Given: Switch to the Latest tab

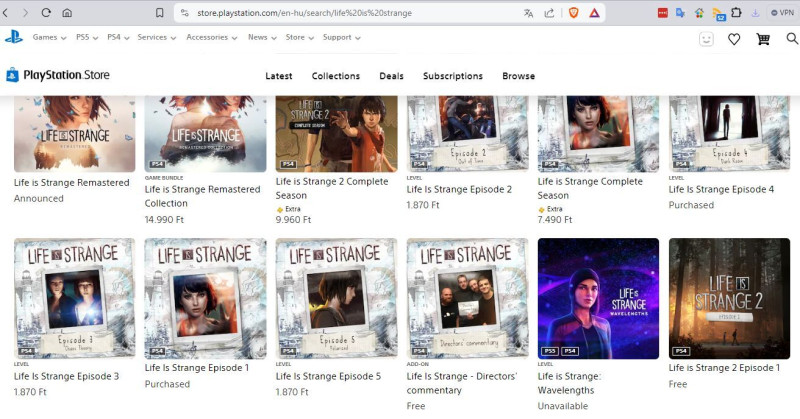Looking at the screenshot, I should click(279, 76).
